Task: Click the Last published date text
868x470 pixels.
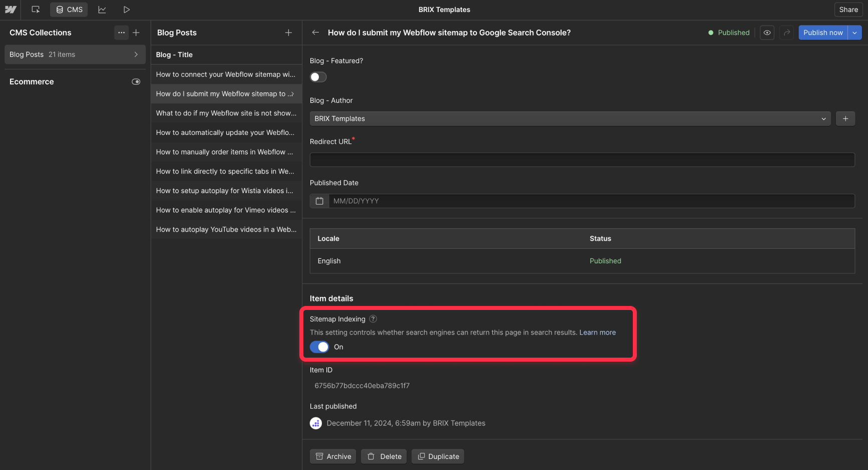Action: tap(406, 423)
